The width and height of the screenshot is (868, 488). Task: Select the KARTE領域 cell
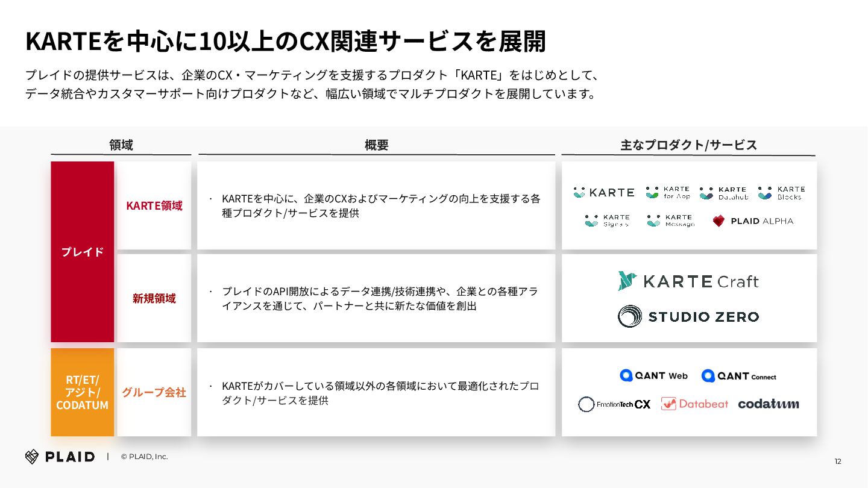[x=154, y=205]
